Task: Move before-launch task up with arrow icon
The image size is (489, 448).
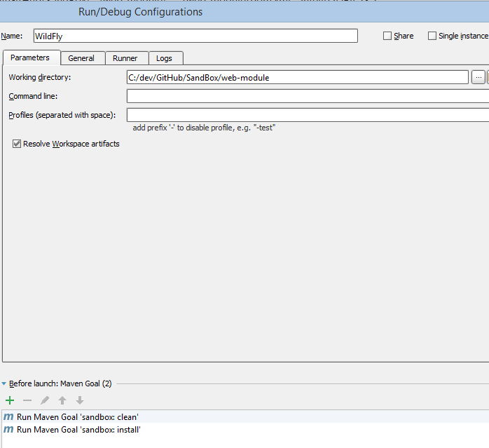Action: pos(62,400)
